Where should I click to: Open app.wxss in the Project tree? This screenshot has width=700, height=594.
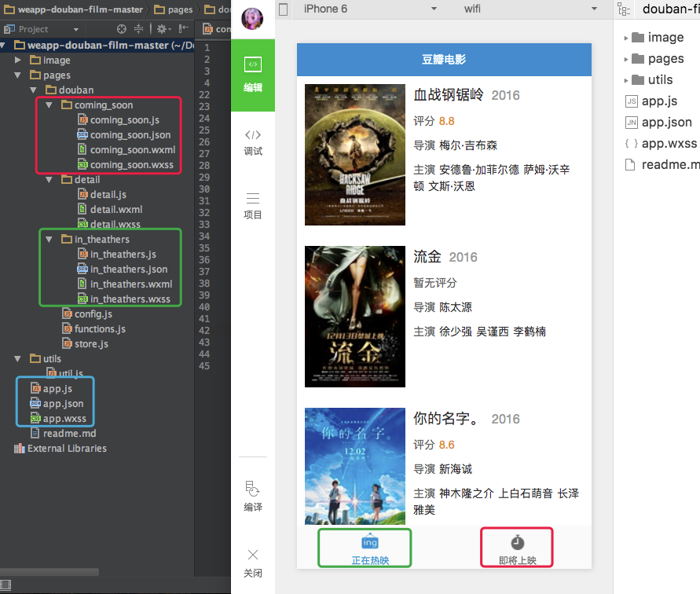point(58,419)
